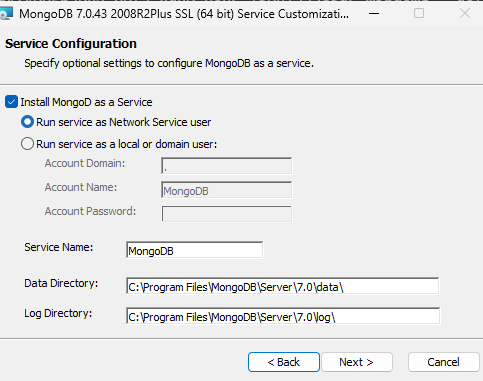Click the "Service Name:" label text
This screenshot has height=381, width=483.
(x=59, y=247)
